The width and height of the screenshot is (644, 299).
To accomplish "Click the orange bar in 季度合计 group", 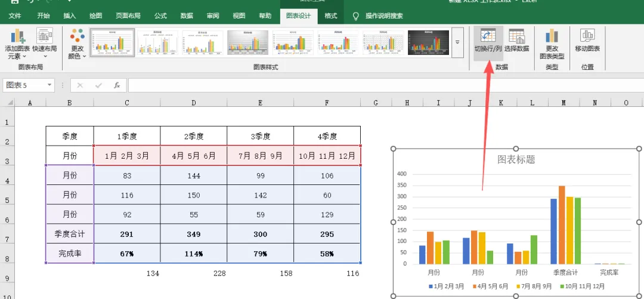I will (x=562, y=224).
